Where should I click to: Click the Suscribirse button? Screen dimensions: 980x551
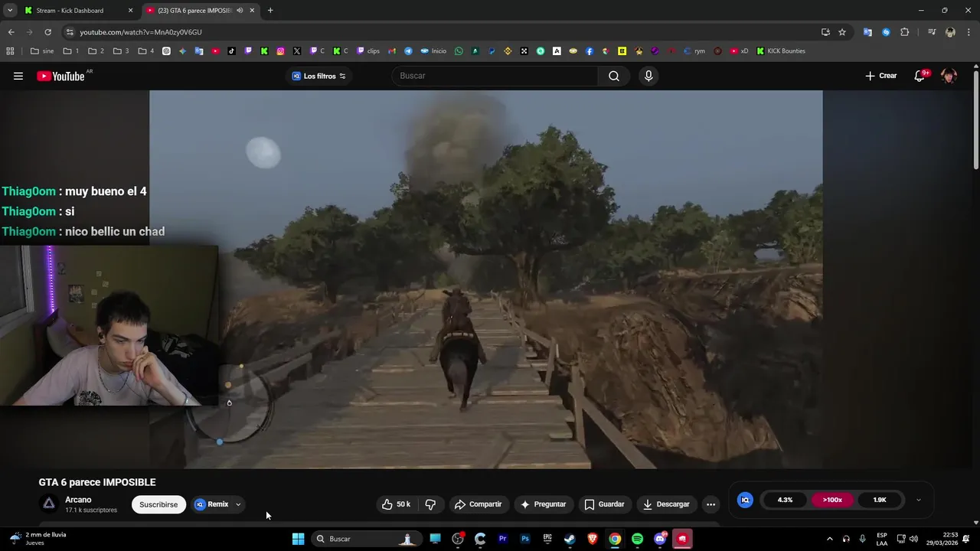coord(158,504)
